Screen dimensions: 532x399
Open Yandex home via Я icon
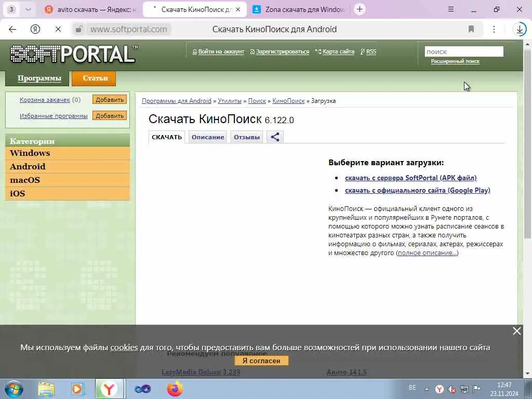click(35, 29)
